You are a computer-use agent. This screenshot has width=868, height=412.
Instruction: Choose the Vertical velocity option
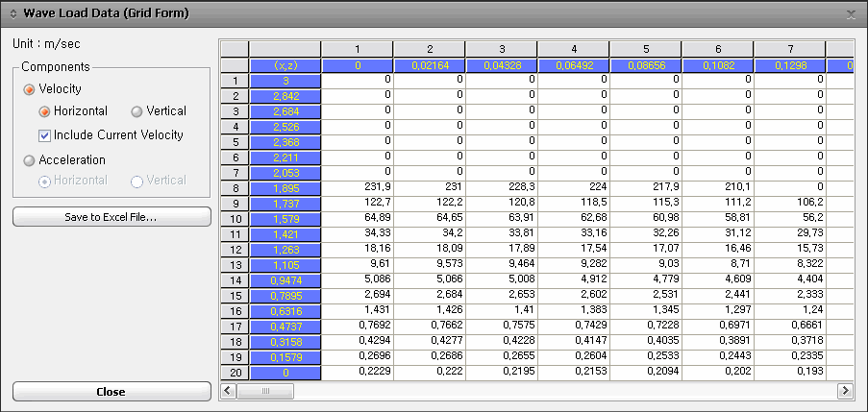click(x=136, y=111)
